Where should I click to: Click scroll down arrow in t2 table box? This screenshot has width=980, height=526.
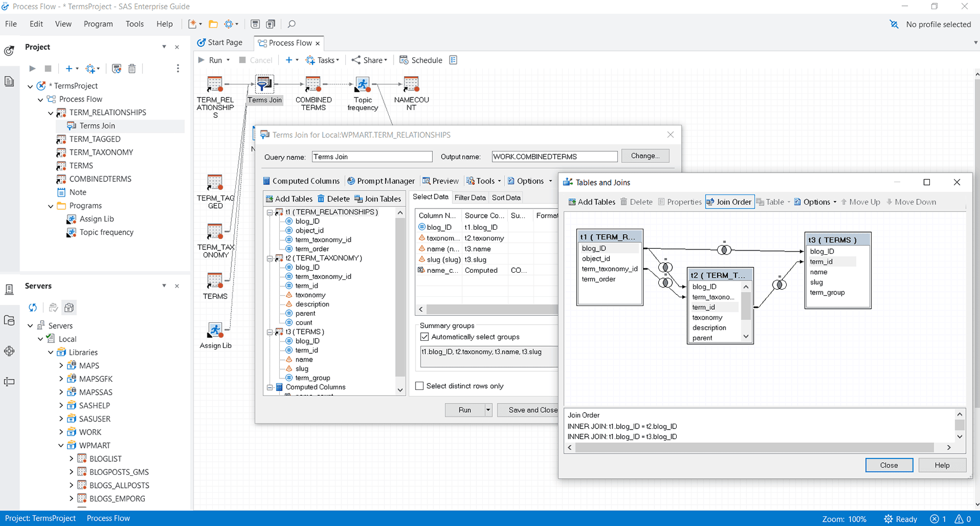[x=746, y=337]
